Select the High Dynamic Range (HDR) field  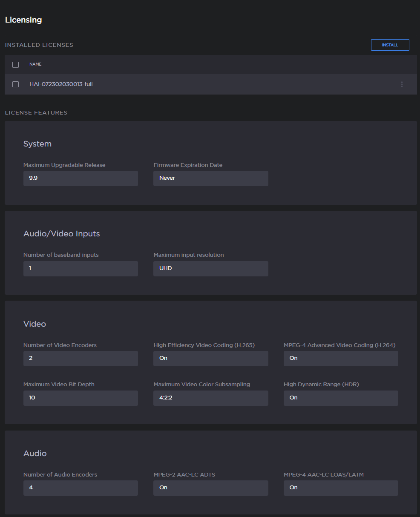coord(341,398)
